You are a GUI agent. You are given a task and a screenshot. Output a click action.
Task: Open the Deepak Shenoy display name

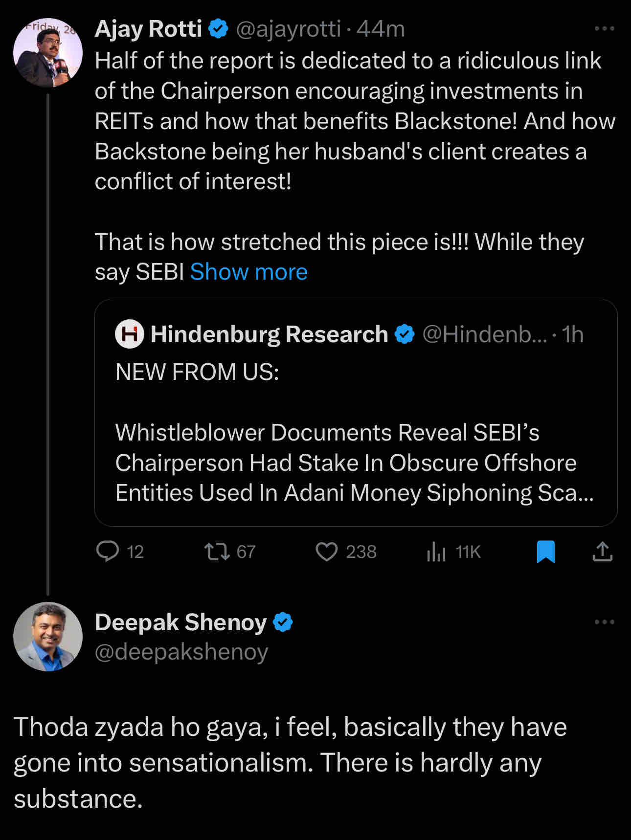[180, 622]
